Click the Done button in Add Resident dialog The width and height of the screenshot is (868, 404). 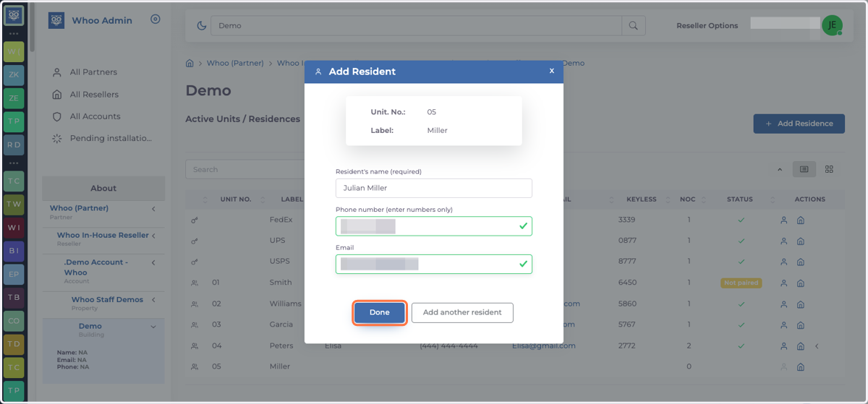coord(379,312)
